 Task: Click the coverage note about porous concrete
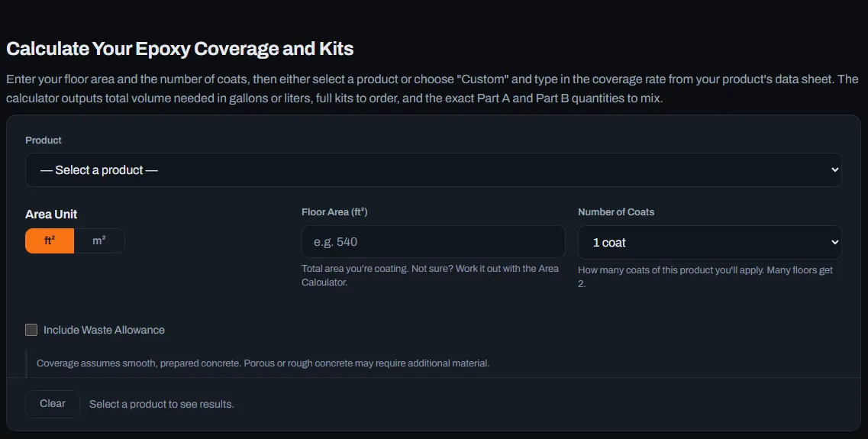[x=263, y=363]
